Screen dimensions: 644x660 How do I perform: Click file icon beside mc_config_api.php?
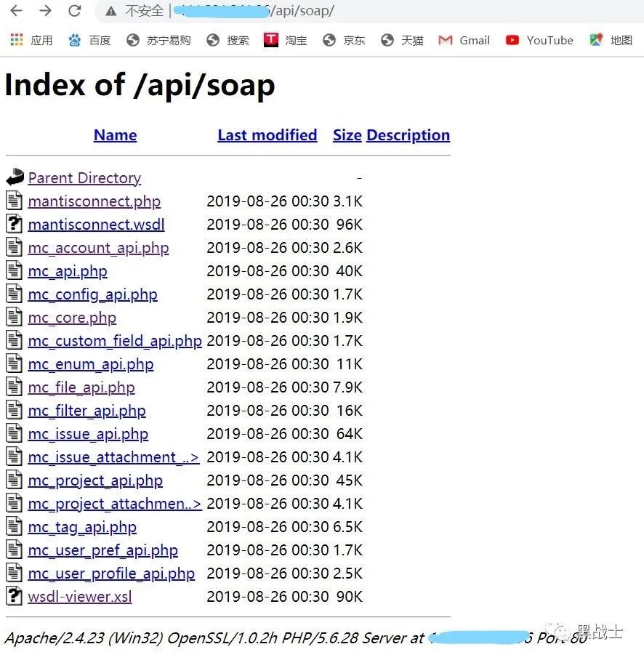(x=14, y=294)
